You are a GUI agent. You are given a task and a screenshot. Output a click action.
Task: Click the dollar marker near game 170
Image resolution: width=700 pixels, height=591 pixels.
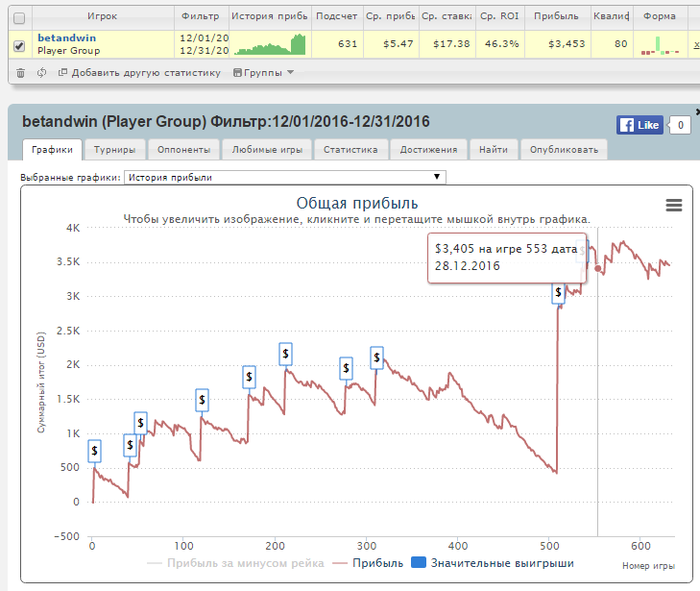(249, 377)
